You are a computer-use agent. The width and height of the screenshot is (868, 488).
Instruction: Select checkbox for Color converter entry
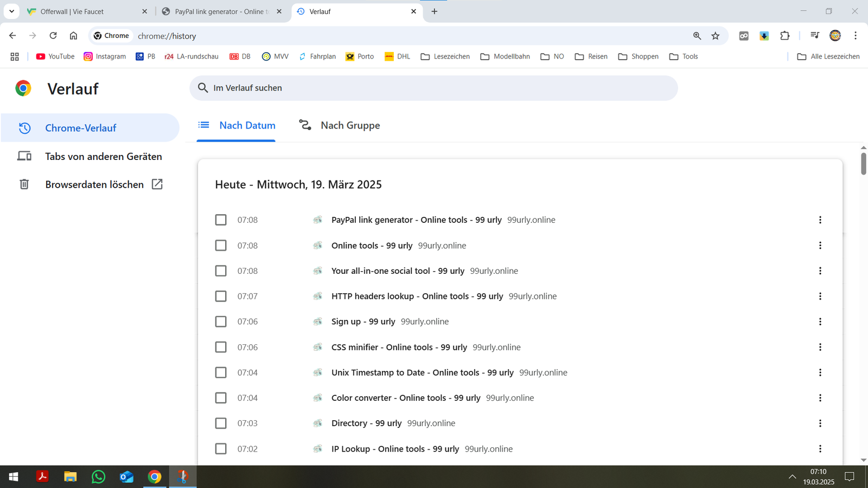point(221,398)
